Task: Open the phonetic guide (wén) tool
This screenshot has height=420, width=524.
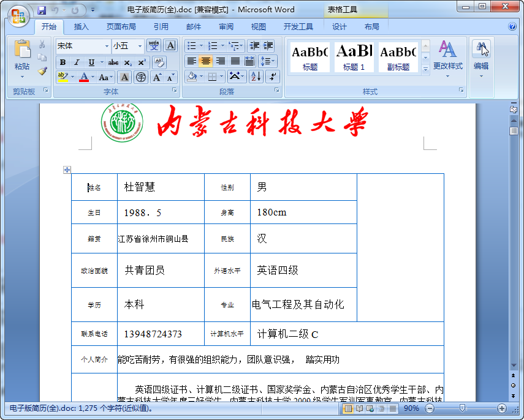Action: (x=154, y=45)
